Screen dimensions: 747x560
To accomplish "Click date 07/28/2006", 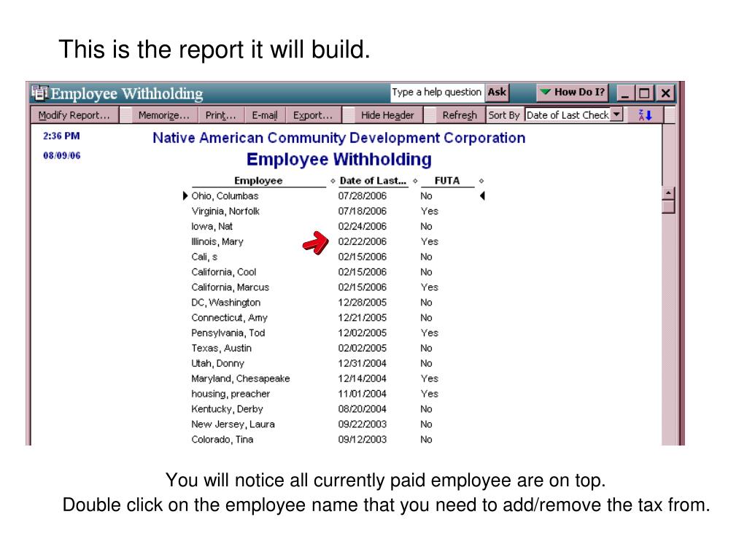I will pos(363,195).
